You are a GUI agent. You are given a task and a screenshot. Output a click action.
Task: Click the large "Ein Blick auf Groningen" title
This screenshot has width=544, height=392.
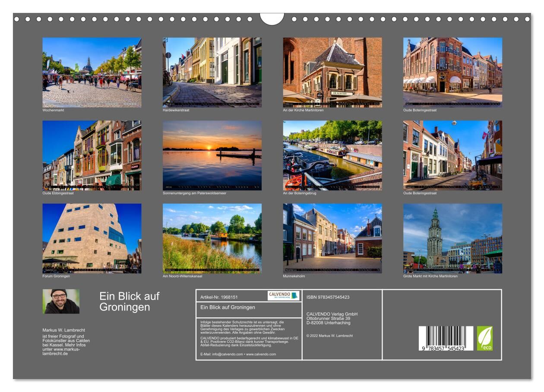click(129, 302)
